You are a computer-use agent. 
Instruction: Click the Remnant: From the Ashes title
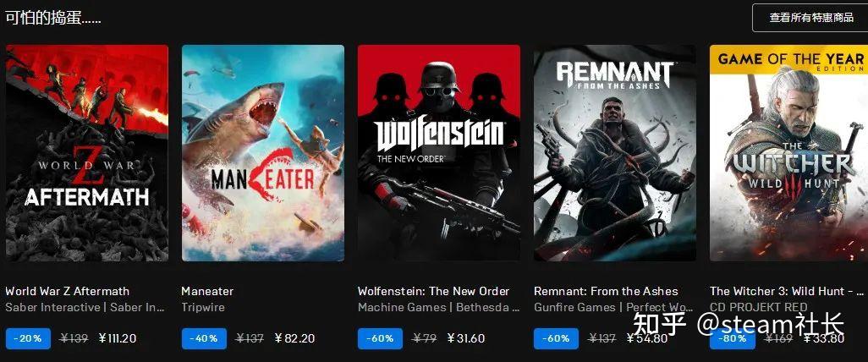(x=606, y=291)
